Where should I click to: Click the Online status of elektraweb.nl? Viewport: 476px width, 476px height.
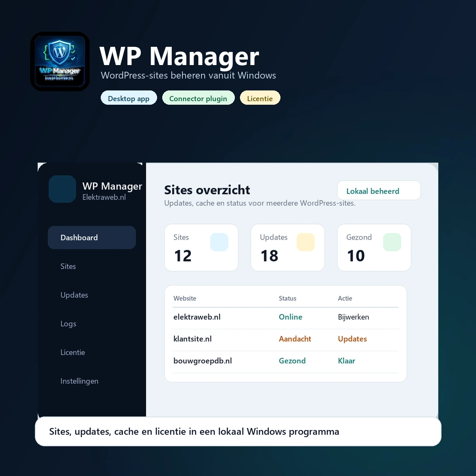pos(290,317)
